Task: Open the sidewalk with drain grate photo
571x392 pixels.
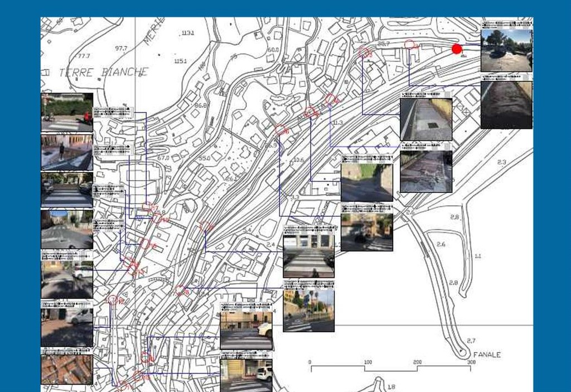Action: [426, 119]
